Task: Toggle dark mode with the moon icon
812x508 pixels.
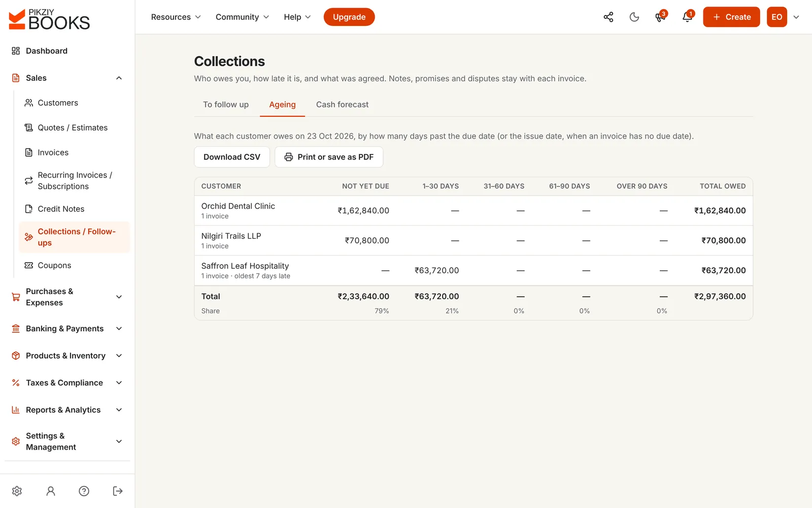Action: click(x=634, y=17)
